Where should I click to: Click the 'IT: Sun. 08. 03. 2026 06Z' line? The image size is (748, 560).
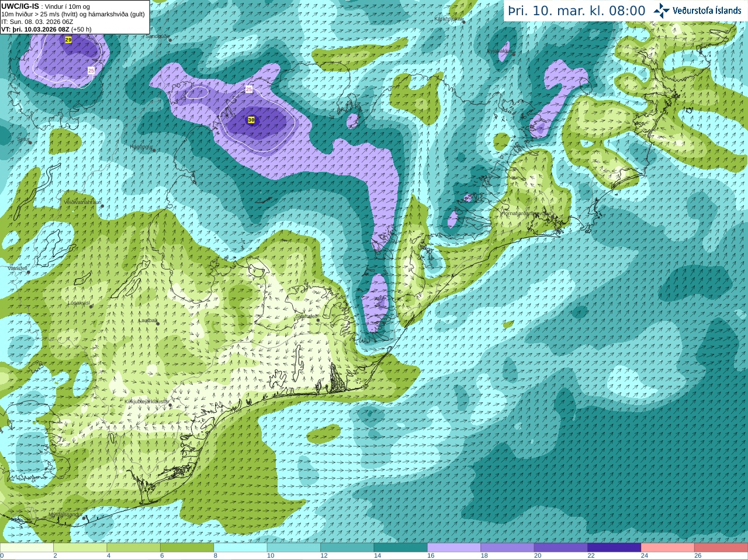[37, 22]
